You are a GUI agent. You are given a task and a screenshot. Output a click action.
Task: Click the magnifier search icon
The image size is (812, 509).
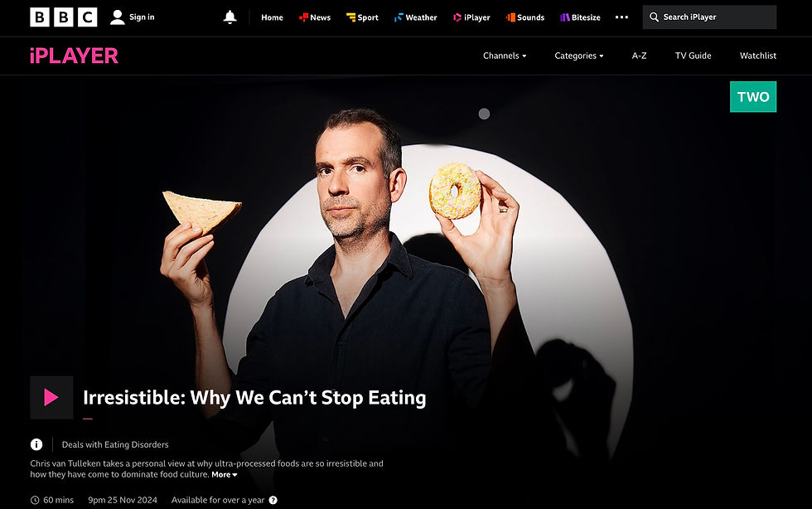[654, 17]
